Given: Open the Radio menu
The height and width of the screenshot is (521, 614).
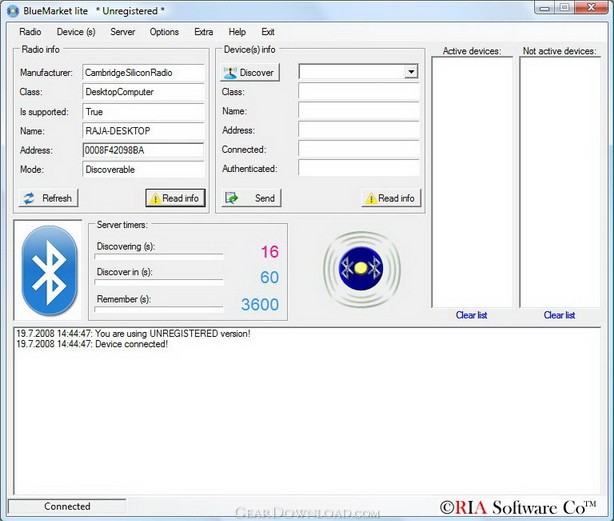Looking at the screenshot, I should point(30,32).
